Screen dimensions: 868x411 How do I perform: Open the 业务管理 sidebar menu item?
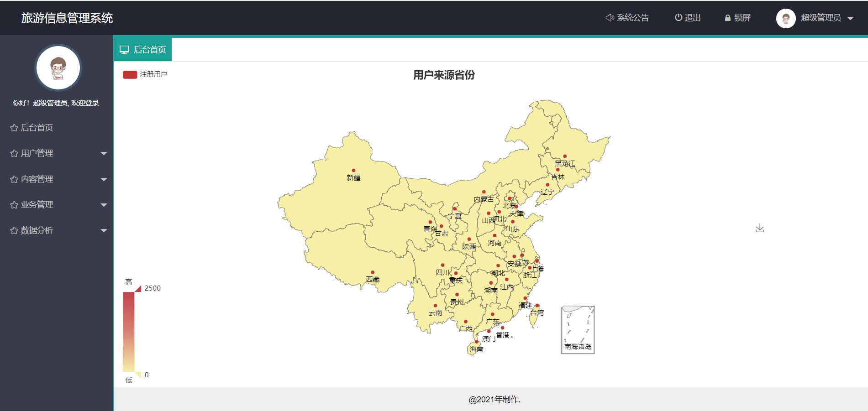pos(37,205)
